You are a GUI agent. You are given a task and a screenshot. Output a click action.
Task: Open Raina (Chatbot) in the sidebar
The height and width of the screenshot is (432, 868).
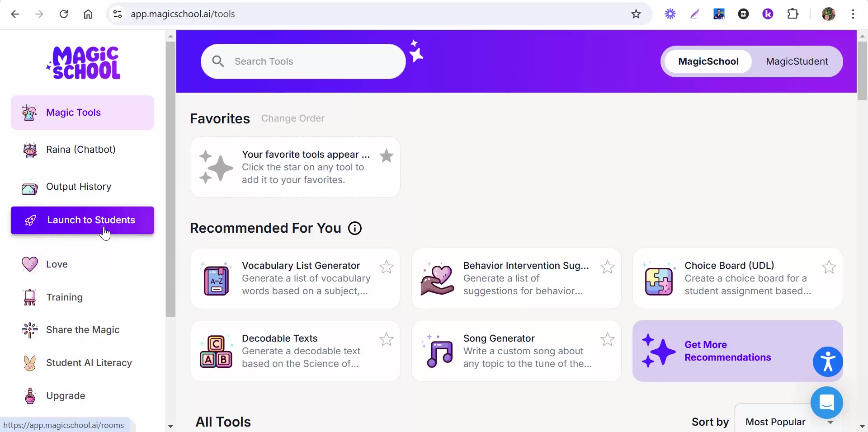coord(82,150)
